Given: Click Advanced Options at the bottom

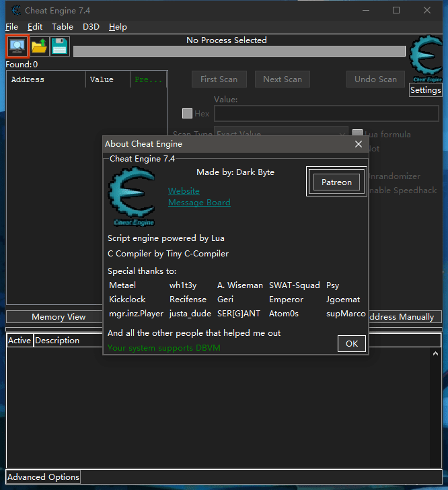Looking at the screenshot, I should (x=43, y=477).
